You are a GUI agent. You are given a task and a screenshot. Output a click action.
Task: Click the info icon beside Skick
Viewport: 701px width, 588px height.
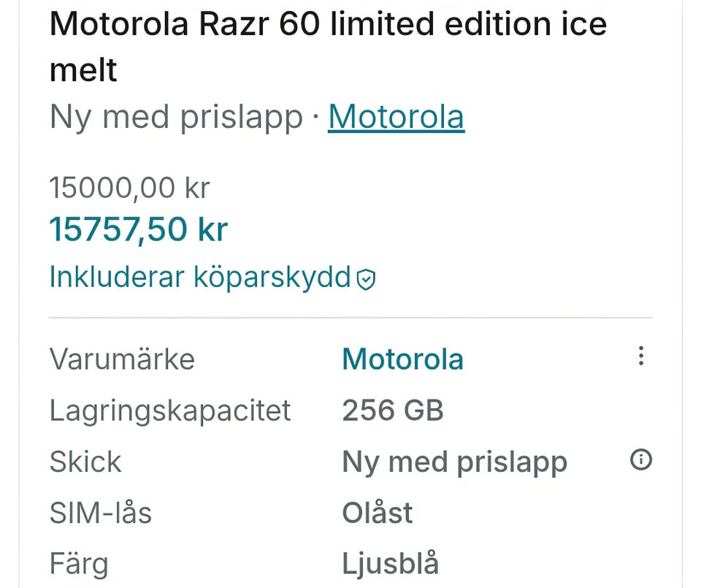coord(640,460)
